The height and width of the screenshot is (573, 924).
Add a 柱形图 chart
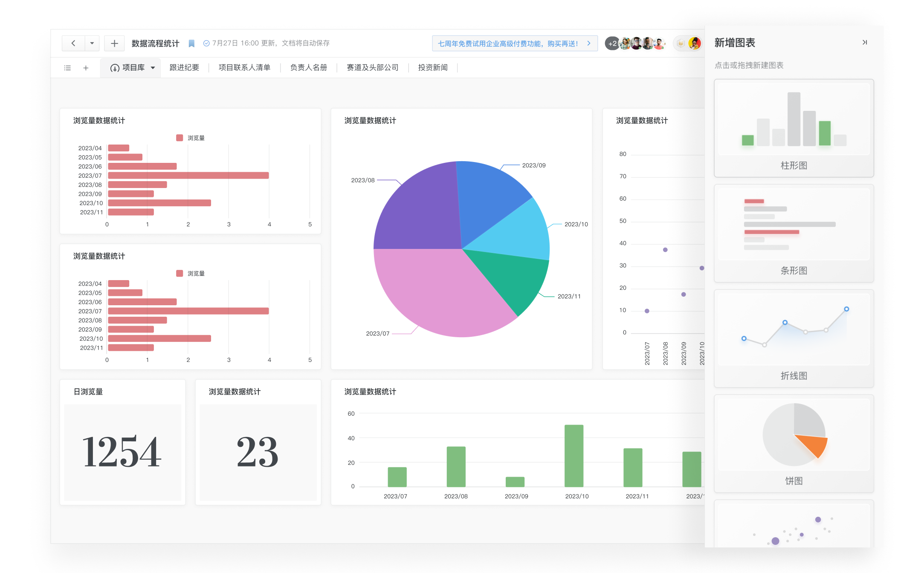pos(794,128)
